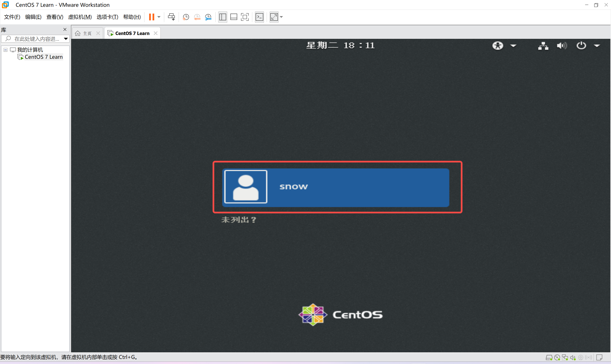This screenshot has height=364, width=611.
Task: Close the CentOS 7 Learn tab
Action: coord(156,33)
